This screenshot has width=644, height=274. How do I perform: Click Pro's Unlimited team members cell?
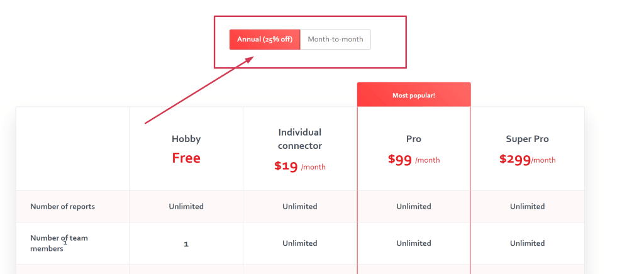point(414,243)
